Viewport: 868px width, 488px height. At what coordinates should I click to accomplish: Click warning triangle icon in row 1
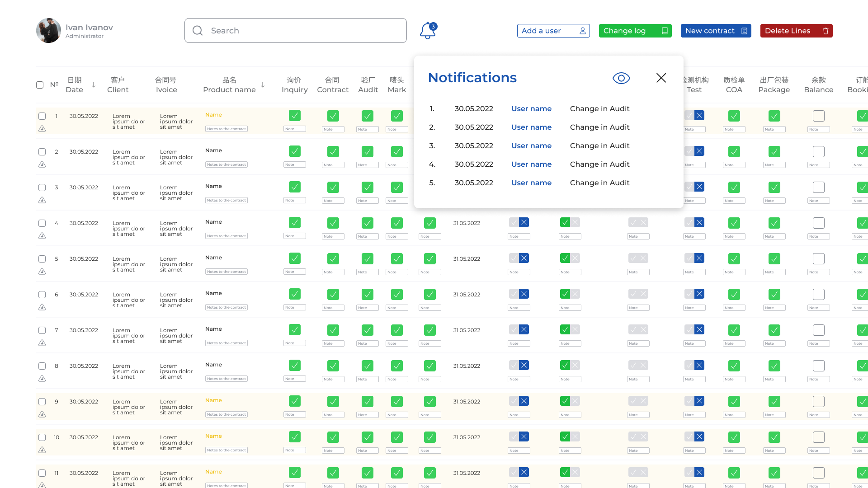coord(42,129)
